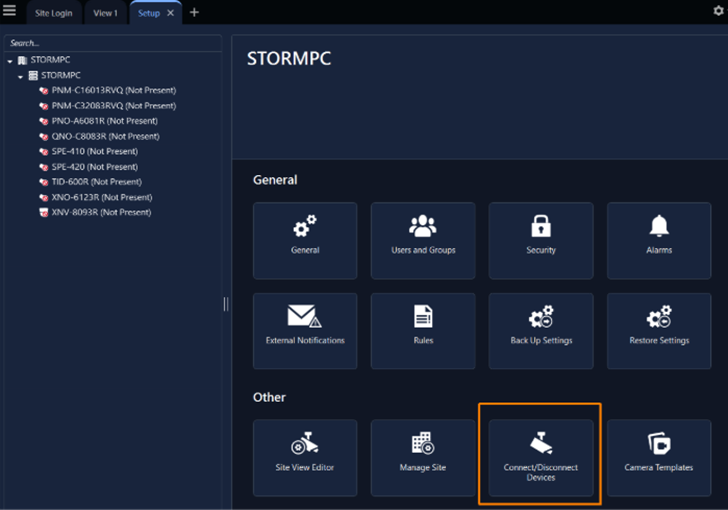Open the hamburger main menu
This screenshot has height=510, width=728.
10,12
